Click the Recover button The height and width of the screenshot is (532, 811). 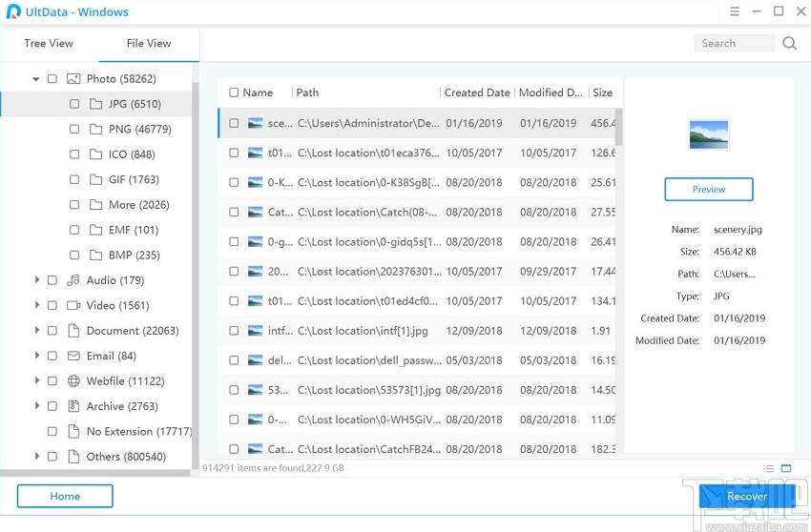[747, 497]
